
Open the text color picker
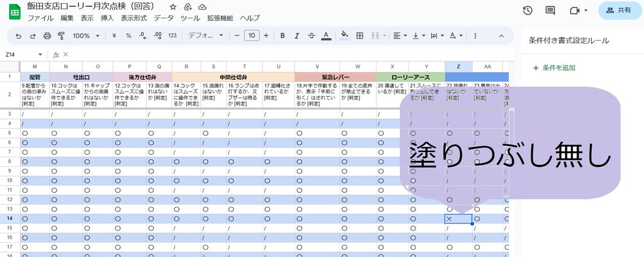(x=326, y=35)
